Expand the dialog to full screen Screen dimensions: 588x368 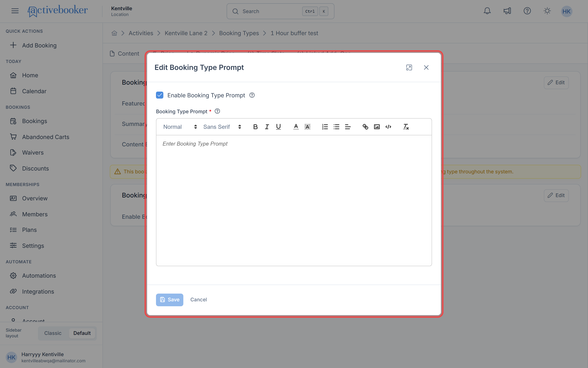pos(409,67)
